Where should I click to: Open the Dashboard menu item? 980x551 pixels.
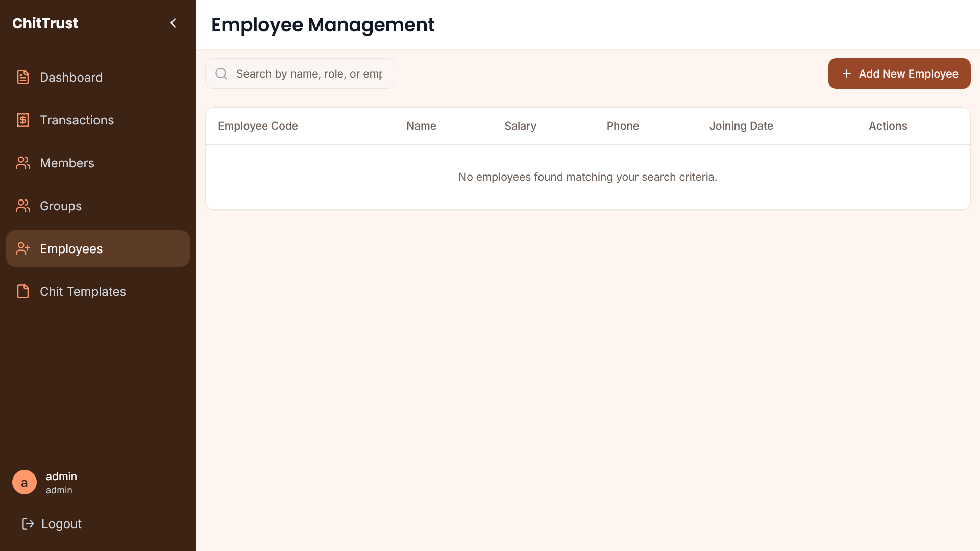click(x=98, y=77)
